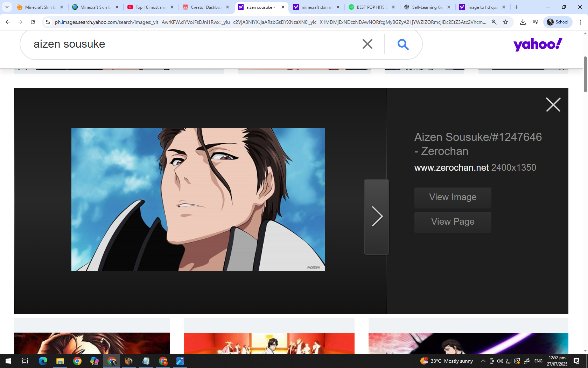The height and width of the screenshot is (368, 588).
Task: Click the page vertical scrollbar thumb
Action: pos(585,74)
